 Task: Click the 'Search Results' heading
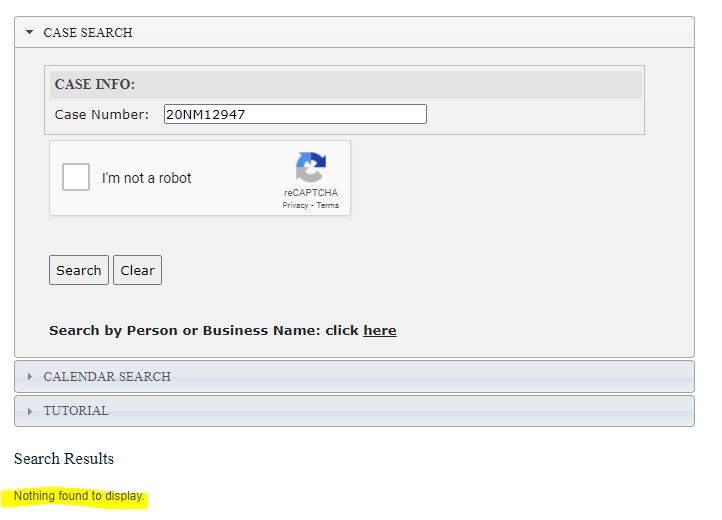(64, 459)
